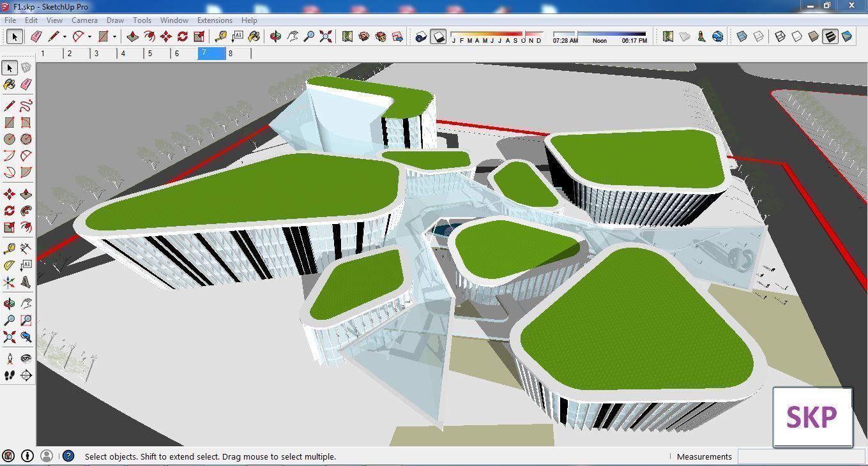The width and height of the screenshot is (868, 466).
Task: Open the Camera menu
Action: coord(84,20)
